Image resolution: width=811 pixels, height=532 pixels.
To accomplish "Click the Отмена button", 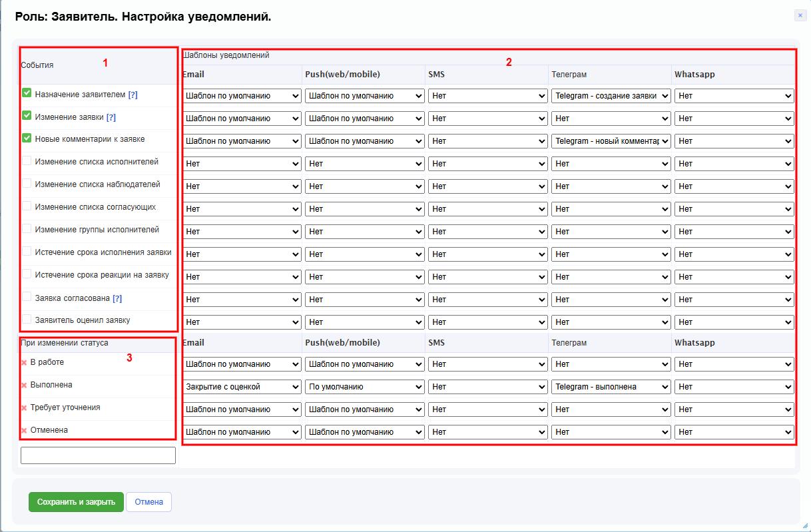I will (148, 502).
